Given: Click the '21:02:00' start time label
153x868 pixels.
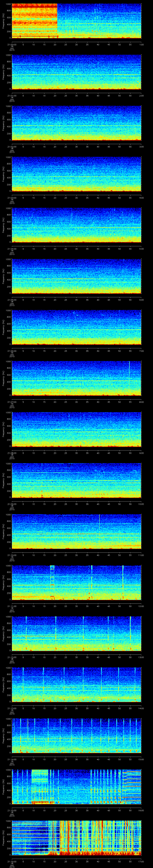Looking at the screenshot, I should tap(12, 147).
